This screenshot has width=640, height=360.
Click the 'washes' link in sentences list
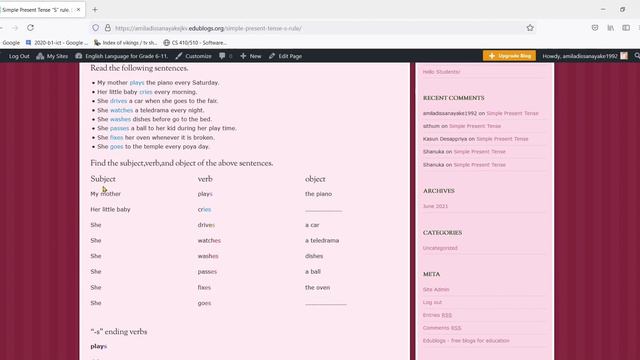[120, 119]
